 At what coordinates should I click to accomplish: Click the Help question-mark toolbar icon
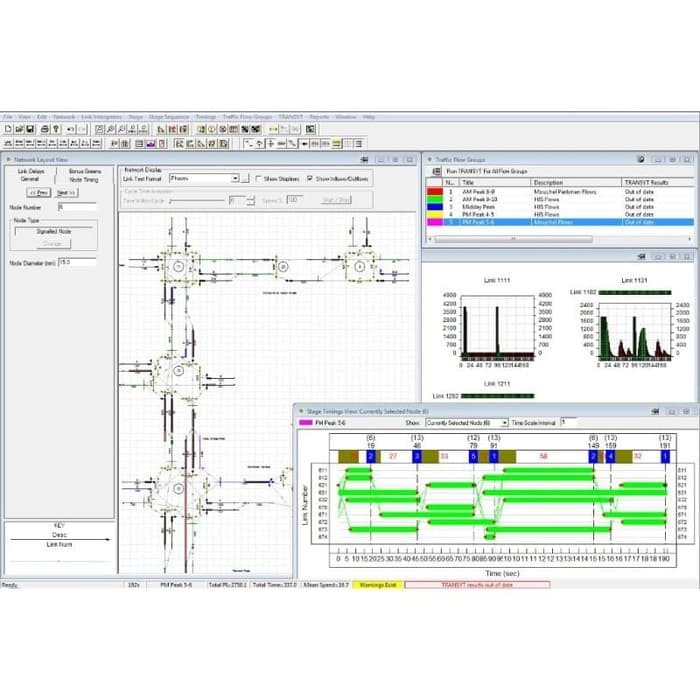pyautogui.click(x=56, y=129)
